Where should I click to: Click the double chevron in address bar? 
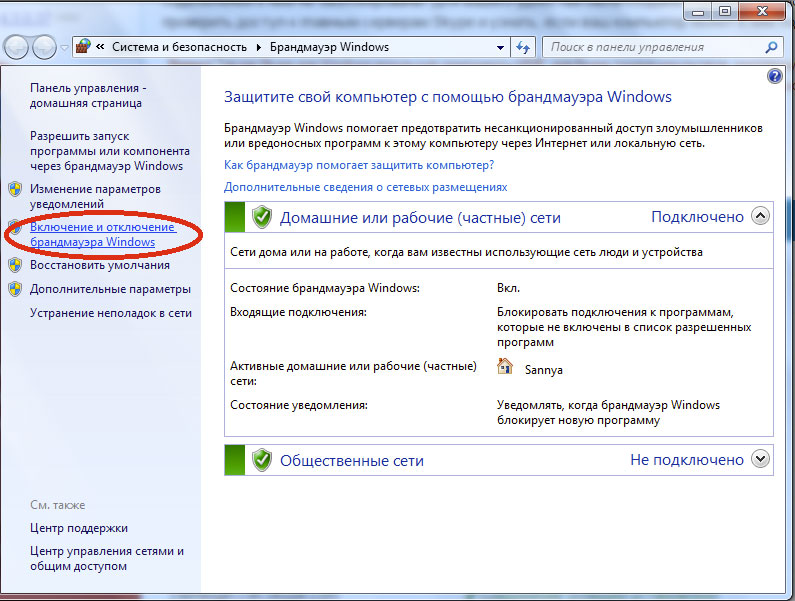pos(100,47)
